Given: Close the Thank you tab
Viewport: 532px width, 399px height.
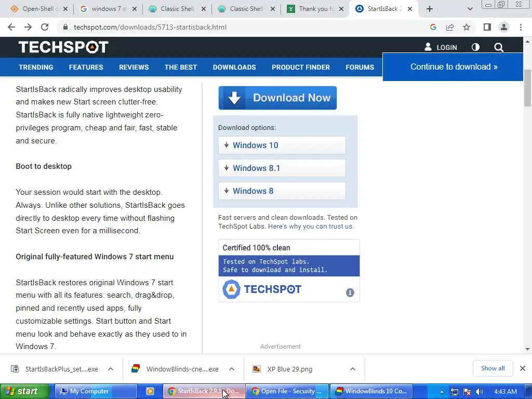Looking at the screenshot, I should (x=341, y=9).
